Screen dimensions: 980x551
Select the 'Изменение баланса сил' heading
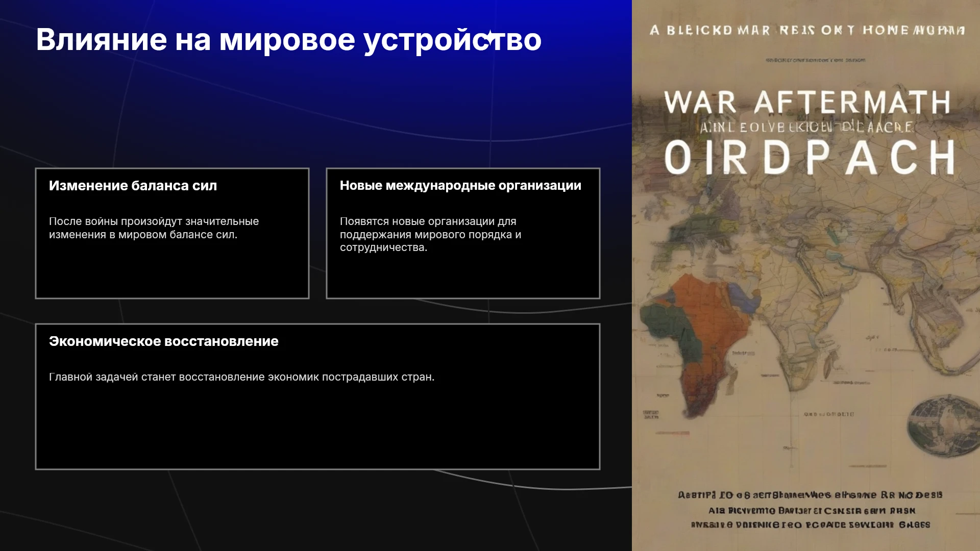pyautogui.click(x=133, y=186)
